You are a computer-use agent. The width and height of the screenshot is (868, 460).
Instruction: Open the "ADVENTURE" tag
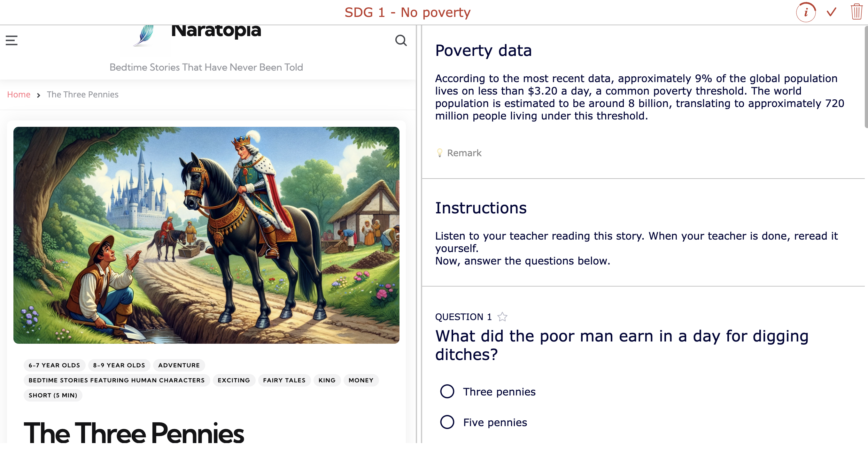pos(179,365)
